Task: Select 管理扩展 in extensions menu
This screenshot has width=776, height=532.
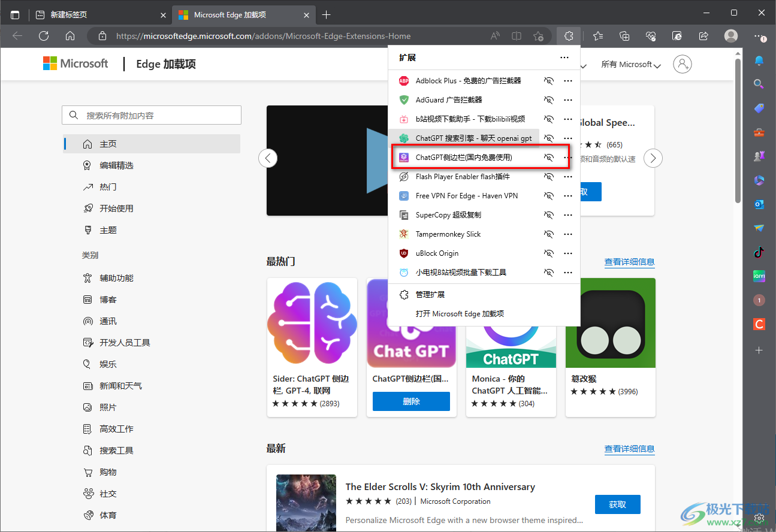Action: tap(484, 295)
